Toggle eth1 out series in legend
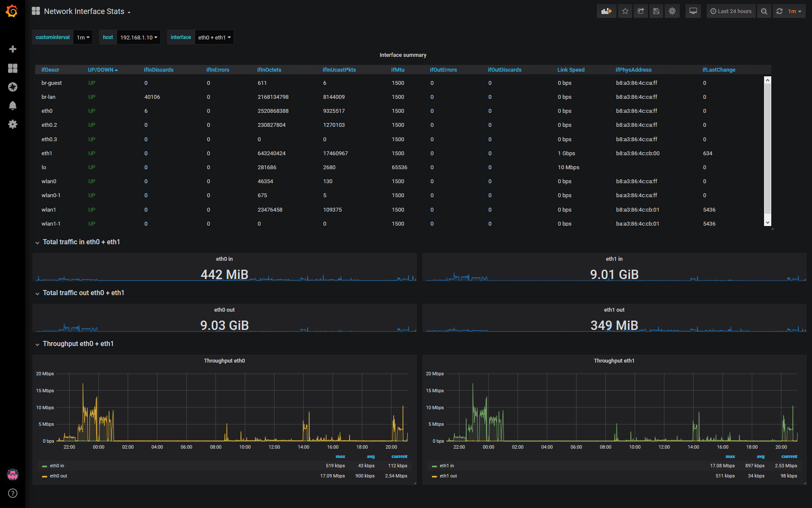 tap(448, 476)
